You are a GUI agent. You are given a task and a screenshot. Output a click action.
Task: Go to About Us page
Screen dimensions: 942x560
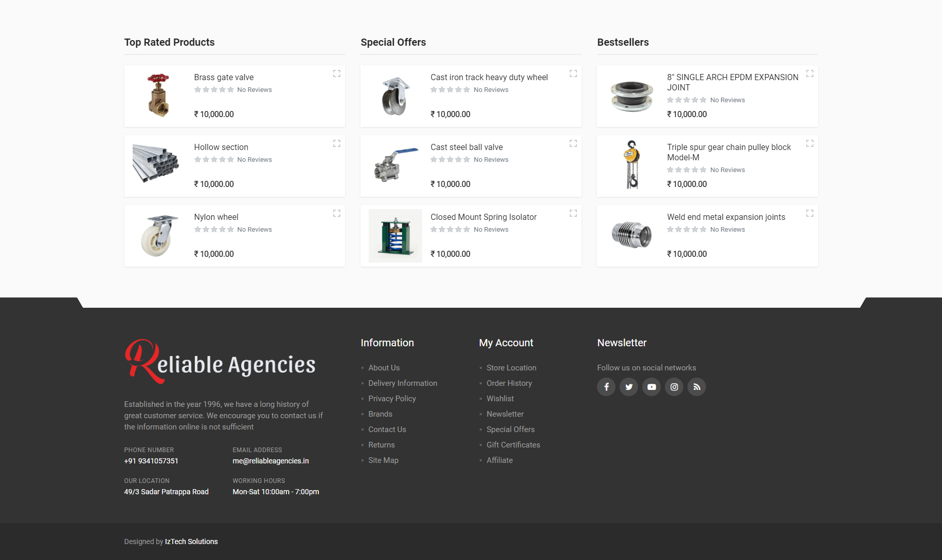[384, 368]
